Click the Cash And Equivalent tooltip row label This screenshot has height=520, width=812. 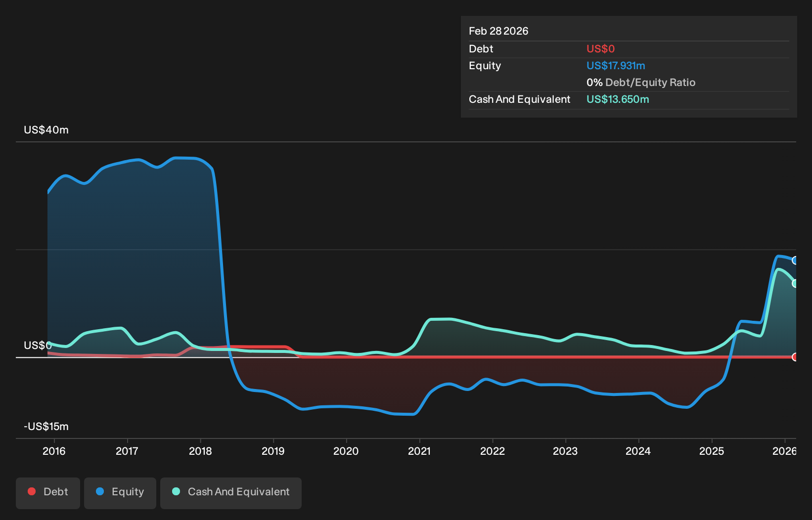click(x=520, y=99)
